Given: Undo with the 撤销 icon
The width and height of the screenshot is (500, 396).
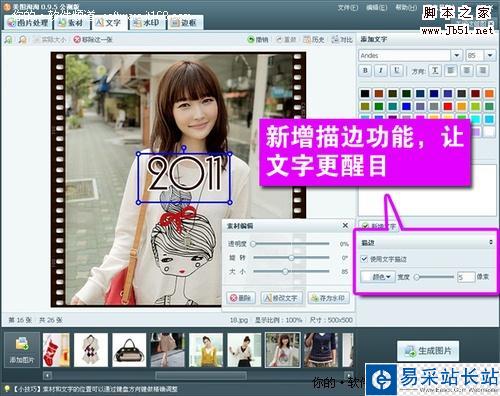Looking at the screenshot, I should (x=257, y=40).
